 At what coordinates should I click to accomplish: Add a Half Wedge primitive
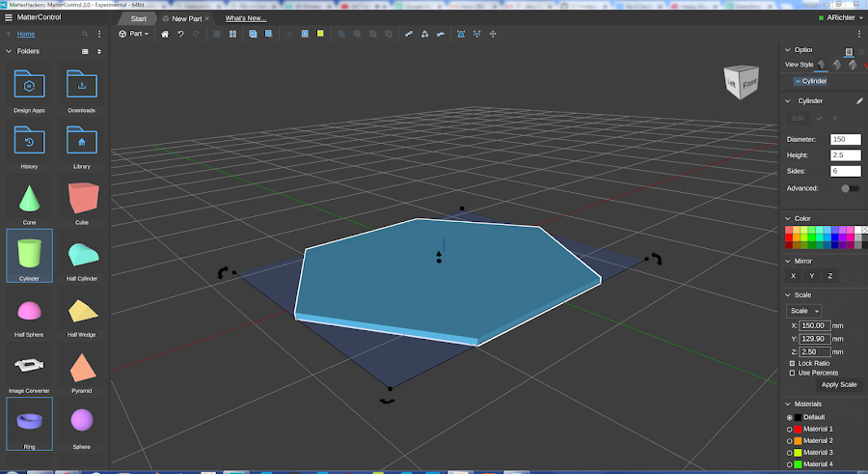pos(82,311)
